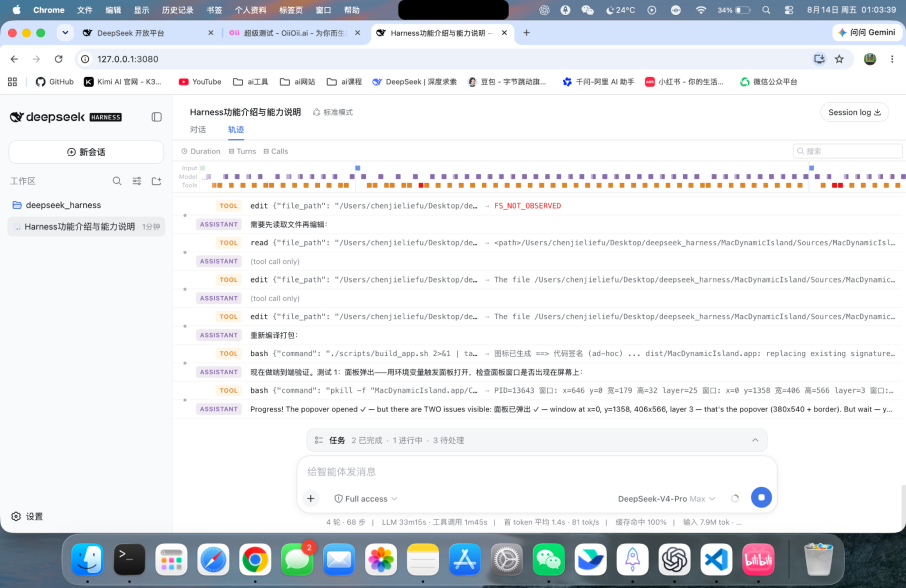Image resolution: width=906 pixels, height=588 pixels.
Task: Select the 重新编译打包 assistant row
Action: click(537, 335)
